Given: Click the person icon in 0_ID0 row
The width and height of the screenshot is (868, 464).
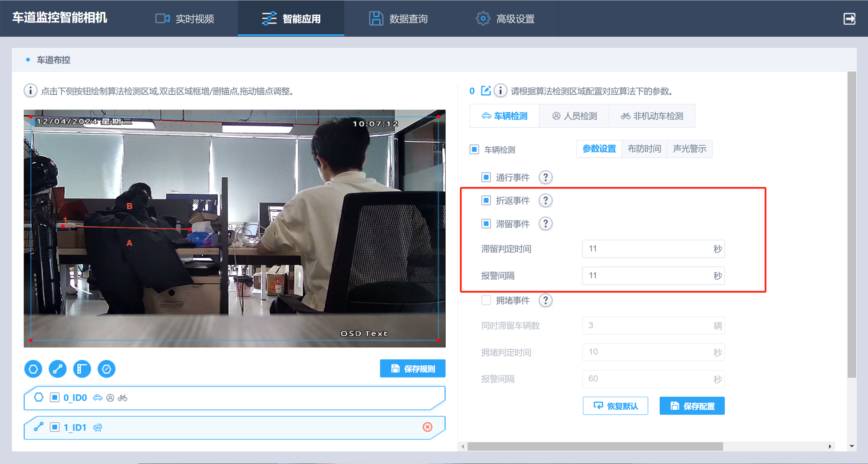Looking at the screenshot, I should pos(110,398).
